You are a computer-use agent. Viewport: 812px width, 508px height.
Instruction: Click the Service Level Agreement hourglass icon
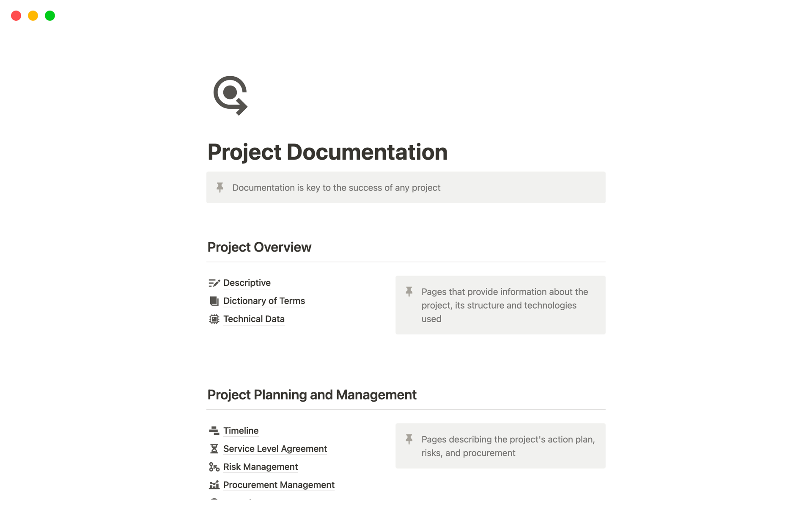point(214,448)
